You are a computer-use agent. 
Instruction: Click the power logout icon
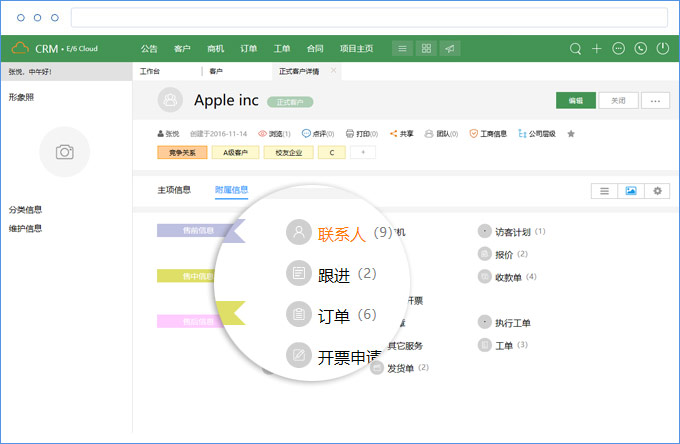(x=662, y=48)
